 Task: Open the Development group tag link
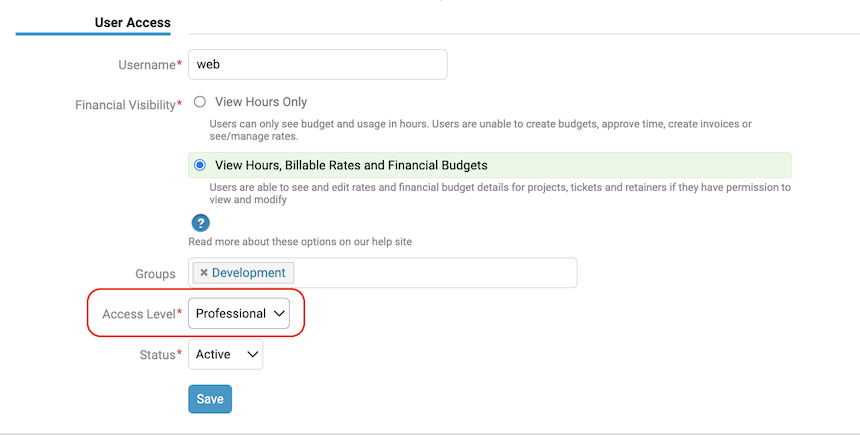pyautogui.click(x=248, y=273)
